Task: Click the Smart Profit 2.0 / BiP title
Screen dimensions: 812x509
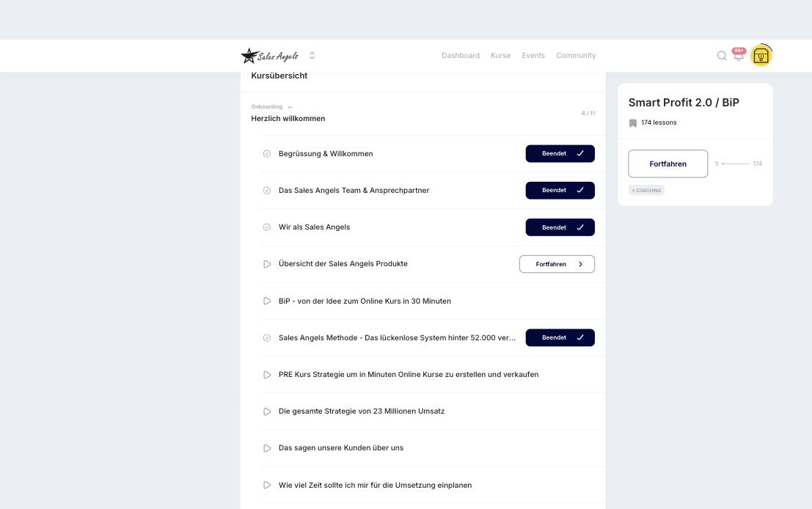Action: [684, 103]
